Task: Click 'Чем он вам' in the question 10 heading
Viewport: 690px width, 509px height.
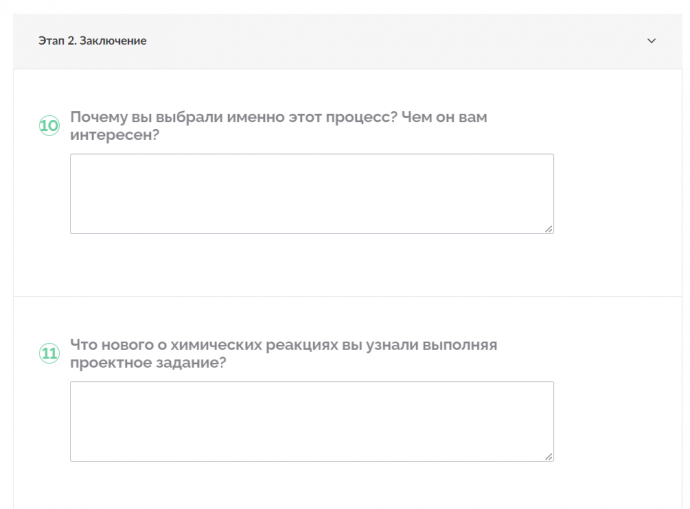Action: (444, 117)
